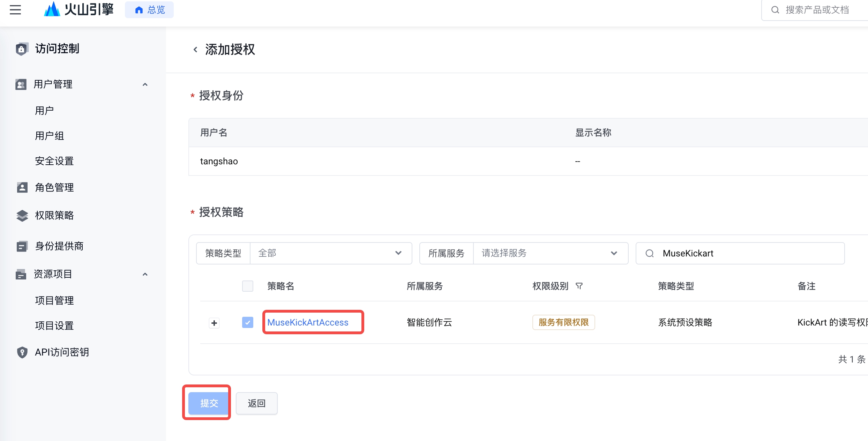Collapse the 用户管理 section

coord(145,84)
